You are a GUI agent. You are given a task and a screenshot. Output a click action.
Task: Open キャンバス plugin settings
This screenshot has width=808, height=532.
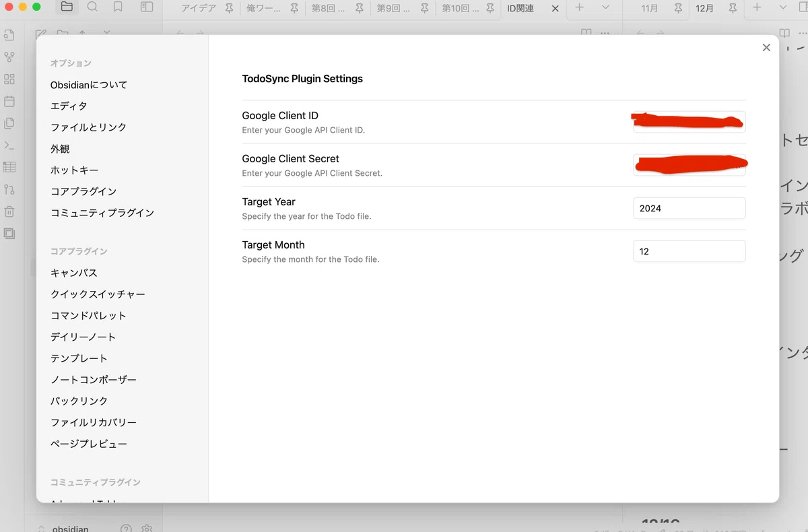[74, 273]
